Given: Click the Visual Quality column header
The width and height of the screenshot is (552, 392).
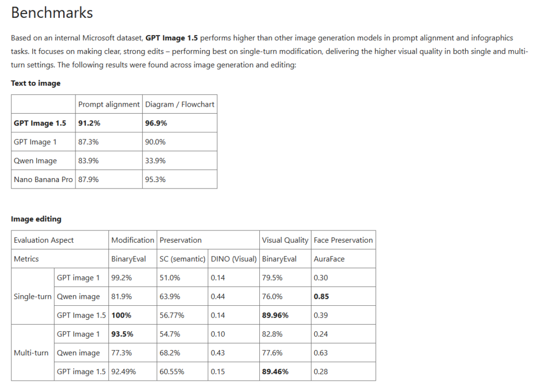Looking at the screenshot, I should point(285,240).
